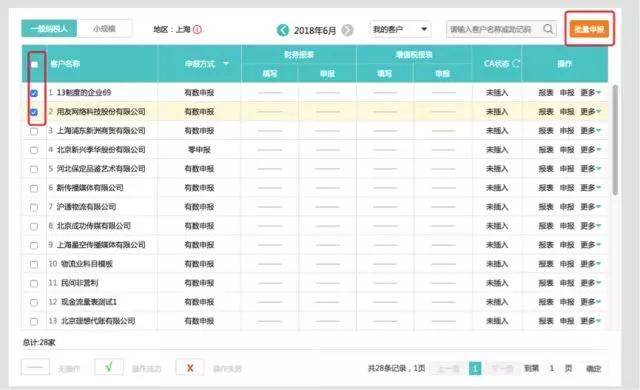Go to next month arrow icon
Screen dimensions: 640x390
click(x=347, y=30)
